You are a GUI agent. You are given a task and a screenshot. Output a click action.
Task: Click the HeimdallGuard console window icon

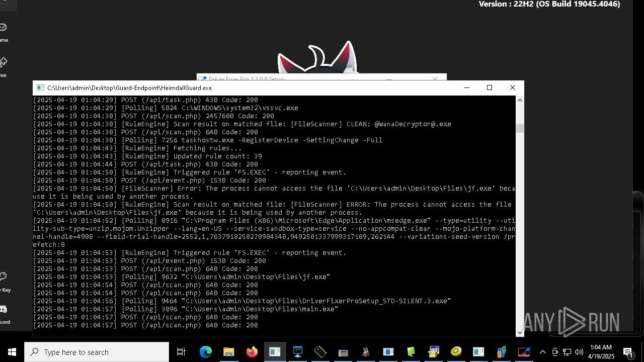tap(40, 87)
